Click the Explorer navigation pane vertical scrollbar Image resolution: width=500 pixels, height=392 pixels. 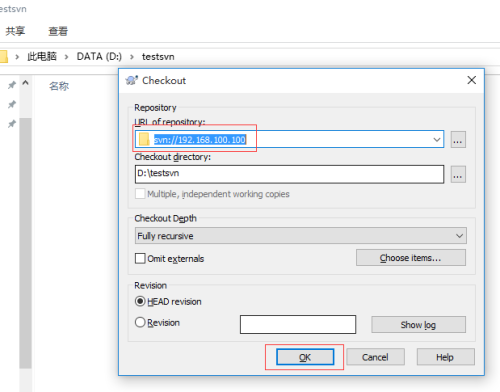pos(26,243)
